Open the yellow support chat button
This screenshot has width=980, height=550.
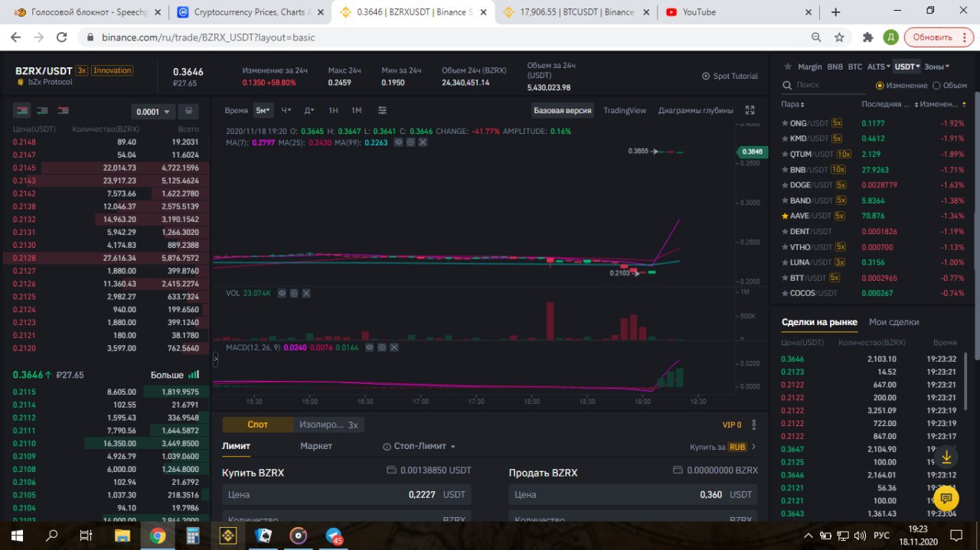click(x=946, y=499)
